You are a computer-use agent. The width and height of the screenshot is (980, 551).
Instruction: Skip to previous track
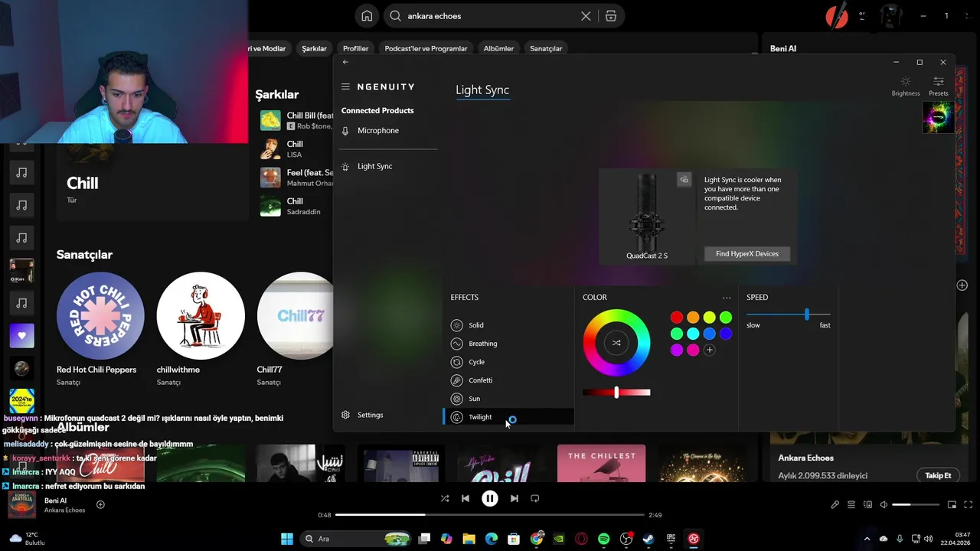point(465,498)
